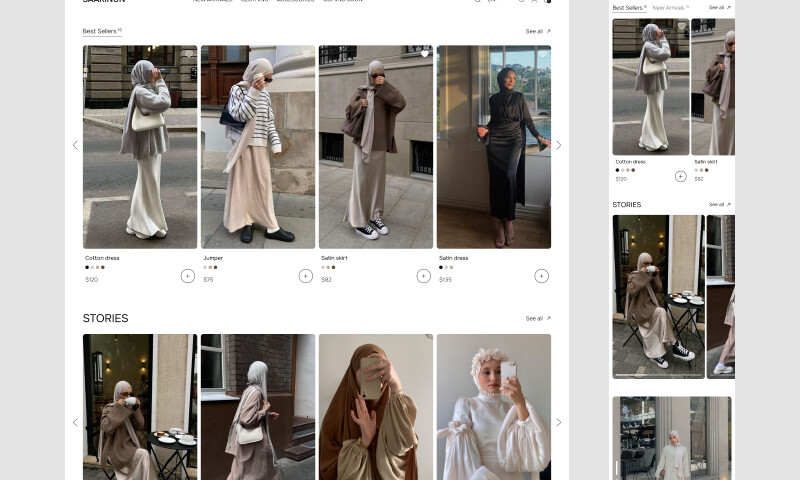Click the 'Satin dress' product name
Image resolution: width=800 pixels, height=480 pixels.
pyautogui.click(x=453, y=258)
